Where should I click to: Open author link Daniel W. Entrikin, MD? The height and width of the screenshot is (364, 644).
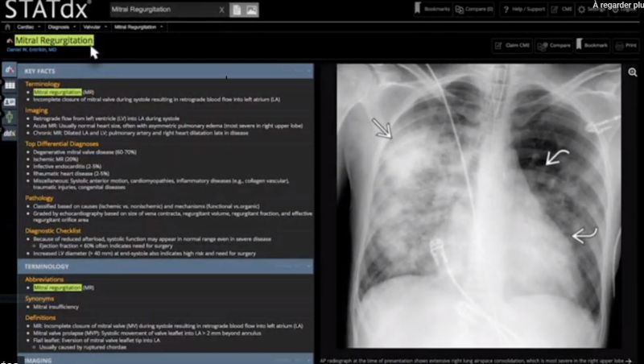click(31, 50)
